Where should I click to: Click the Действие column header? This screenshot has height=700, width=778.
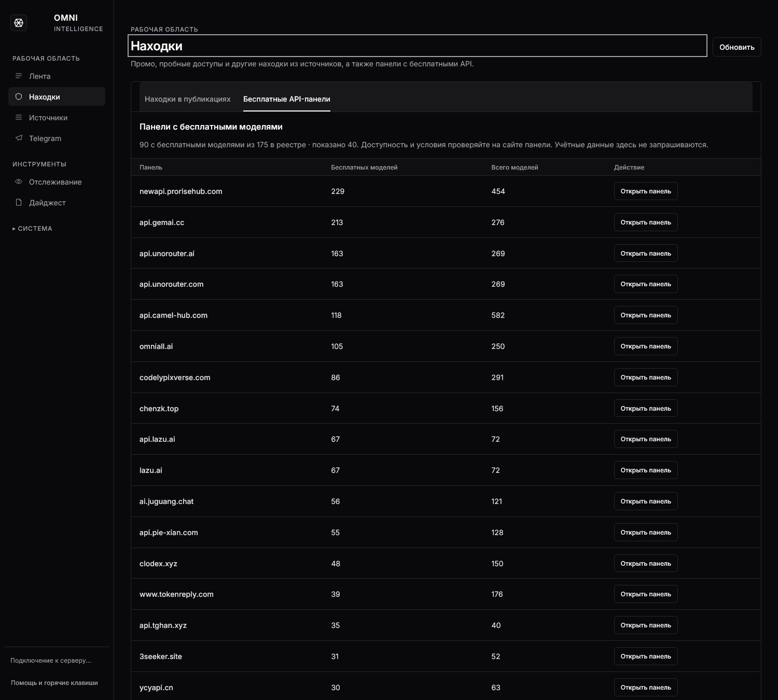coord(629,167)
